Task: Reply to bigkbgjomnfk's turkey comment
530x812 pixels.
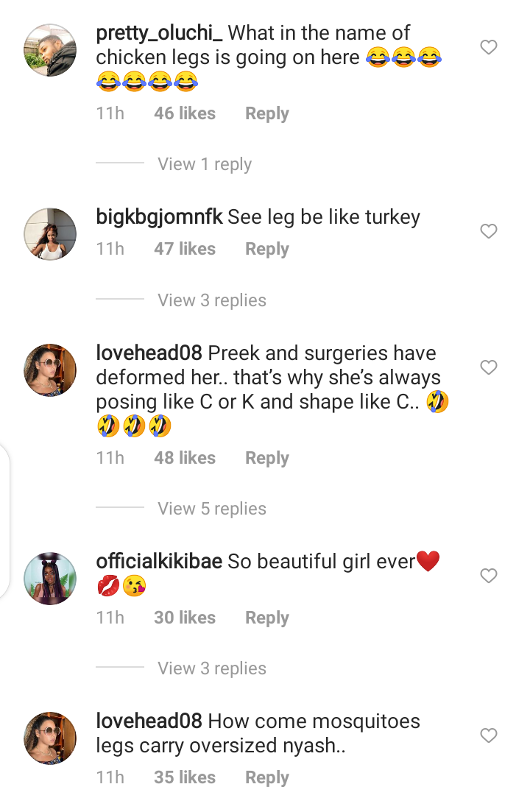Action: (266, 249)
